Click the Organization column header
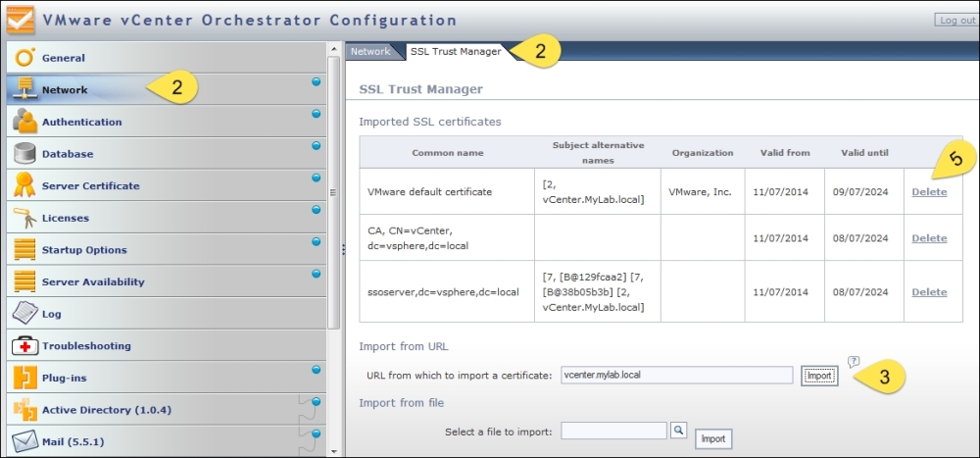 pyautogui.click(x=703, y=153)
